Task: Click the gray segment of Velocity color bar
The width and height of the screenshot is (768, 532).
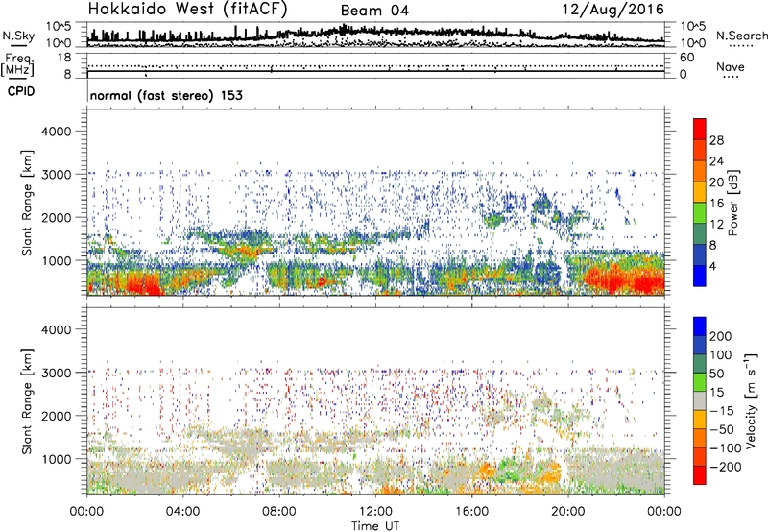Action: 700,401
